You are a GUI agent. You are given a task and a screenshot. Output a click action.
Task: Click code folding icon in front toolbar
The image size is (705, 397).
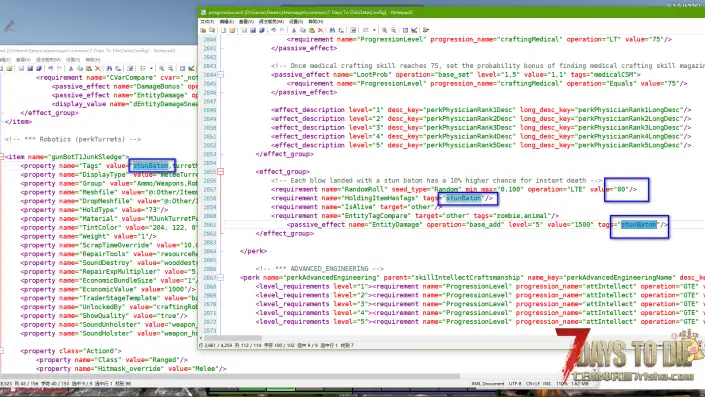click(366, 30)
